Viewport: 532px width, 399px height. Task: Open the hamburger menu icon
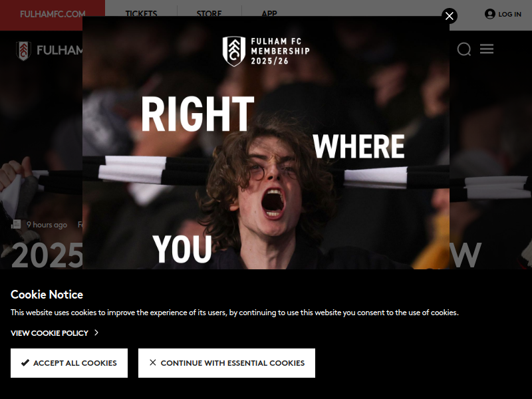[487, 49]
